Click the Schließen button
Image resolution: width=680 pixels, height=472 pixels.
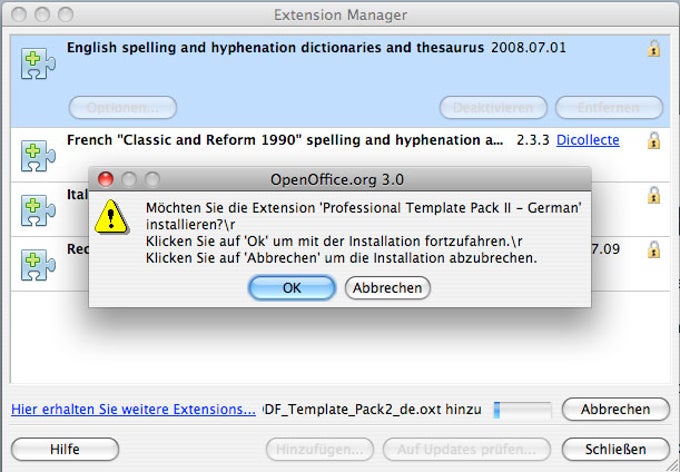(x=615, y=449)
